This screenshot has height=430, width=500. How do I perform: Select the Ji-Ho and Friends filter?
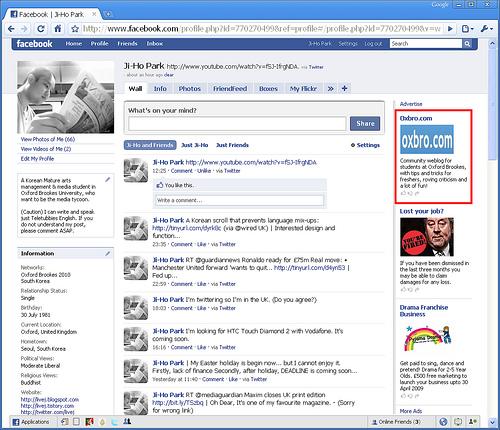[150, 145]
